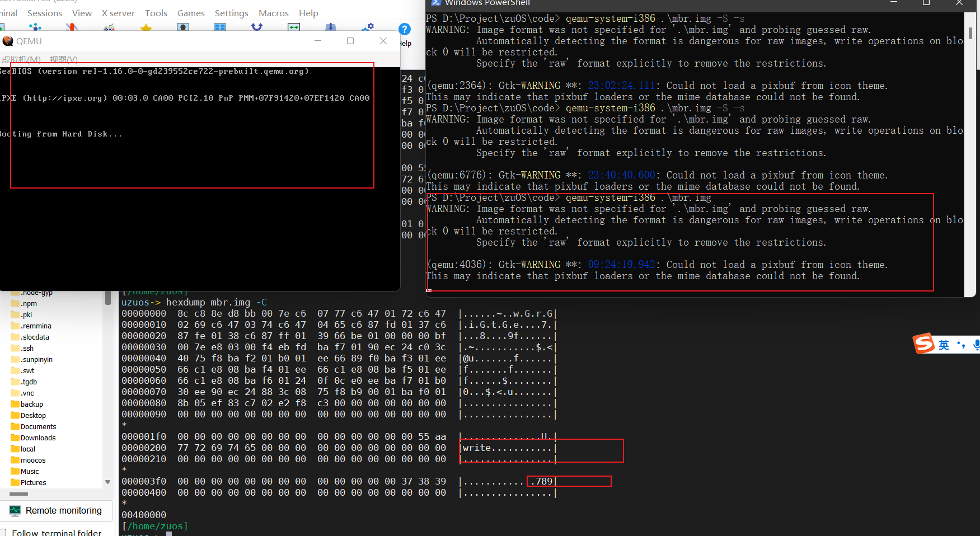Viewport: 980px width, 536px height.
Task: Click the PowerShell title bar icon
Action: tap(436, 3)
